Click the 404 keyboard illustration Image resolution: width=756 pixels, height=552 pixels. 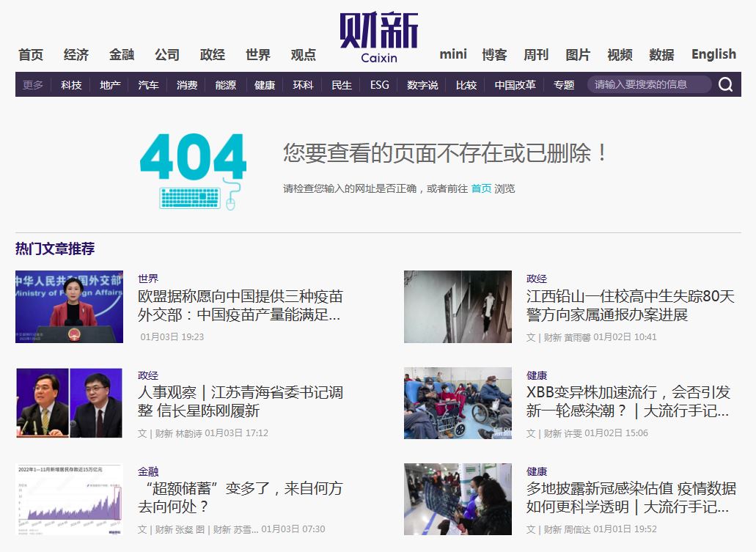[194, 171]
